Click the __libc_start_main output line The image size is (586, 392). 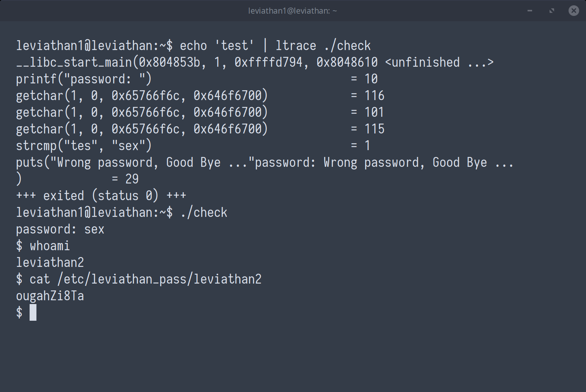tap(254, 63)
